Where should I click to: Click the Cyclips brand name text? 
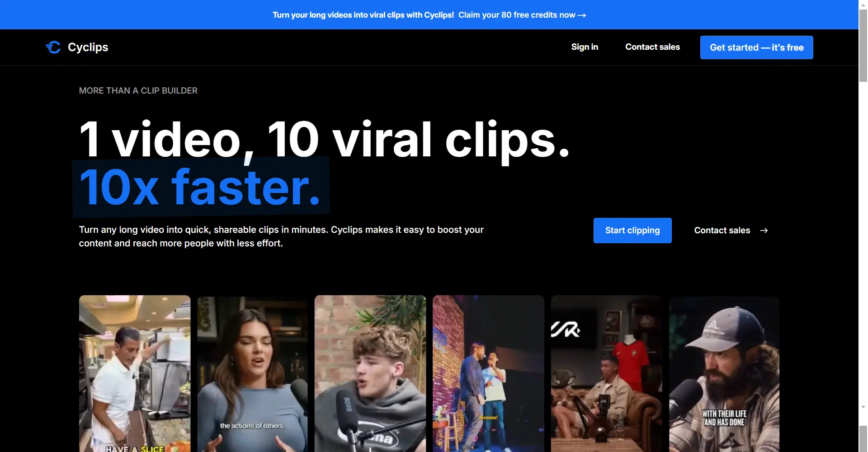88,47
